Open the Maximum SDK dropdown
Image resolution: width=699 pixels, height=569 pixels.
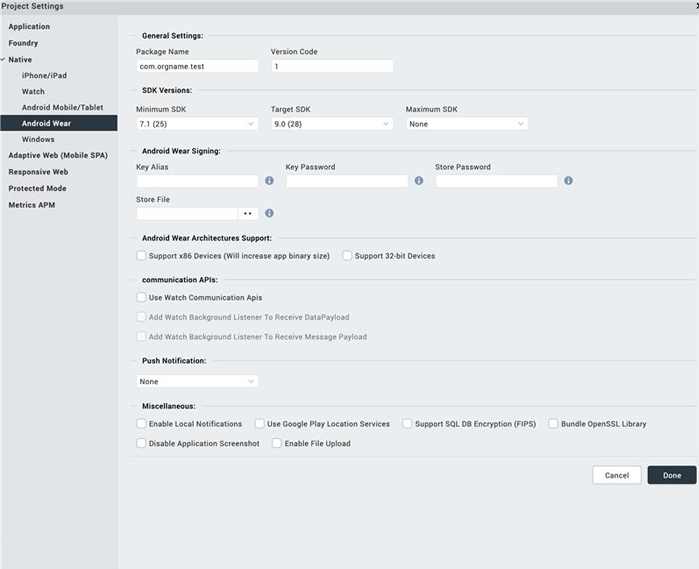[466, 124]
